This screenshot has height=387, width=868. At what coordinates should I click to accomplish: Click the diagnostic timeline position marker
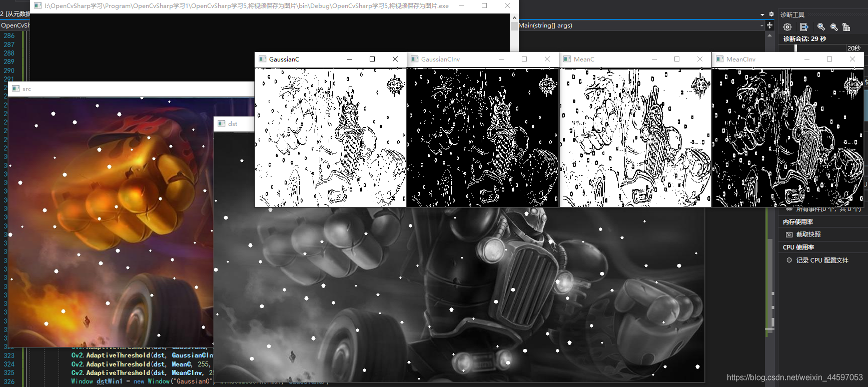pos(796,48)
